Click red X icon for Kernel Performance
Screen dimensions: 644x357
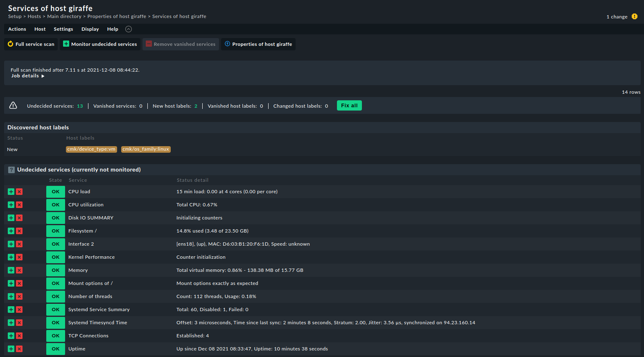19,257
